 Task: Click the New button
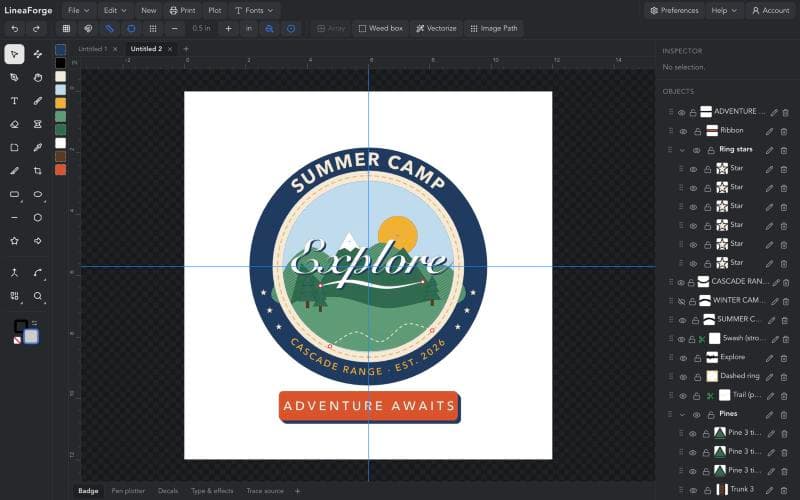pyautogui.click(x=148, y=10)
